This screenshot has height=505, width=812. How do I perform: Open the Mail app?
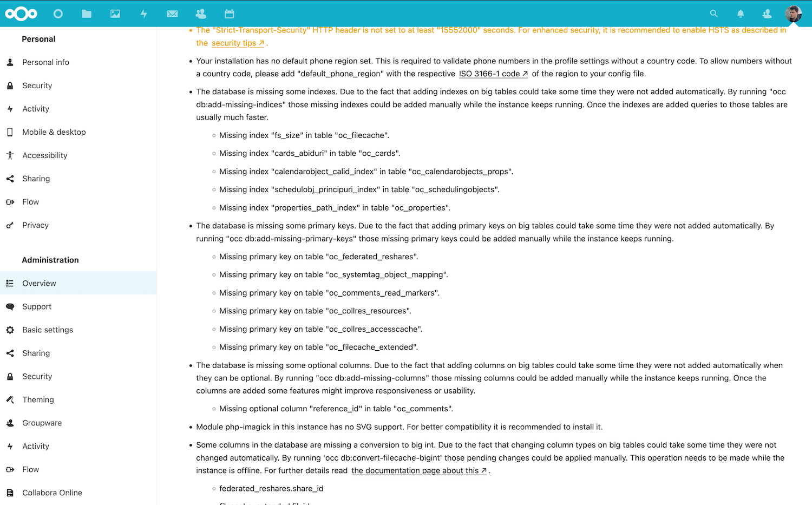pyautogui.click(x=172, y=14)
